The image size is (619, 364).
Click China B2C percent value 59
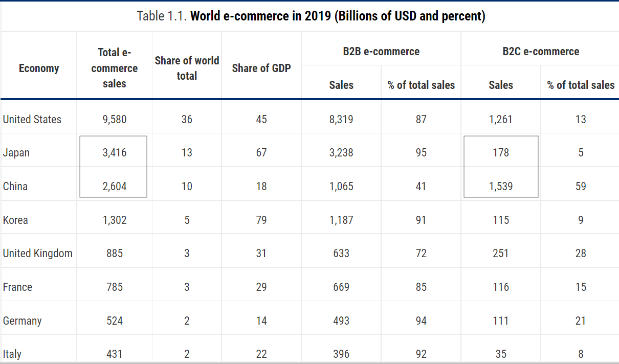click(x=581, y=187)
